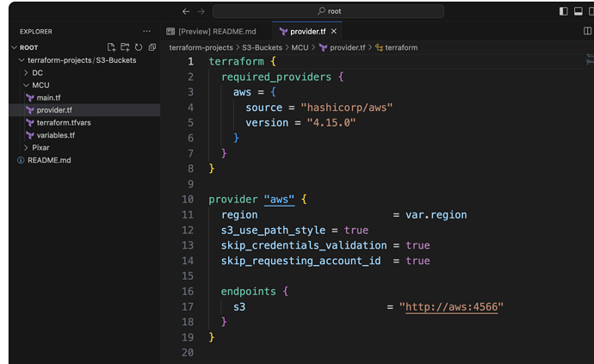Image resolution: width=594 pixels, height=364 pixels.
Task: Click s3_use_path_style on line 12
Action: click(273, 231)
